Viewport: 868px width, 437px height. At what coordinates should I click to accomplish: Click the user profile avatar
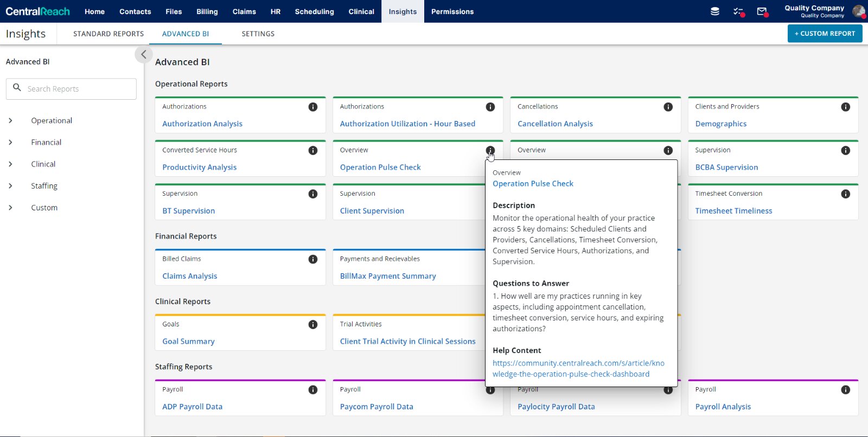click(858, 11)
